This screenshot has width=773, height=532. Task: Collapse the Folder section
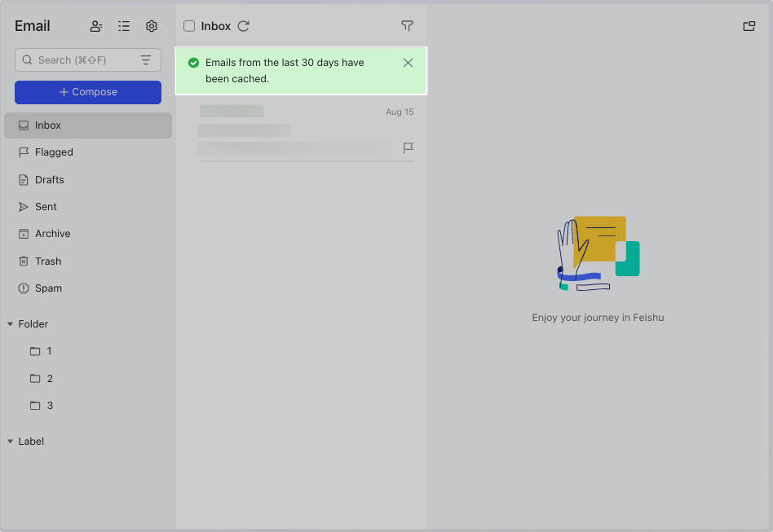(10, 324)
